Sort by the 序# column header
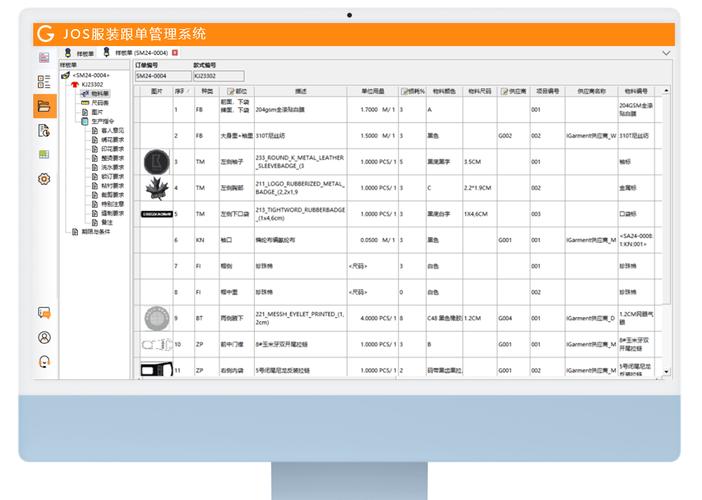This screenshot has height=500, width=702. coord(181,90)
